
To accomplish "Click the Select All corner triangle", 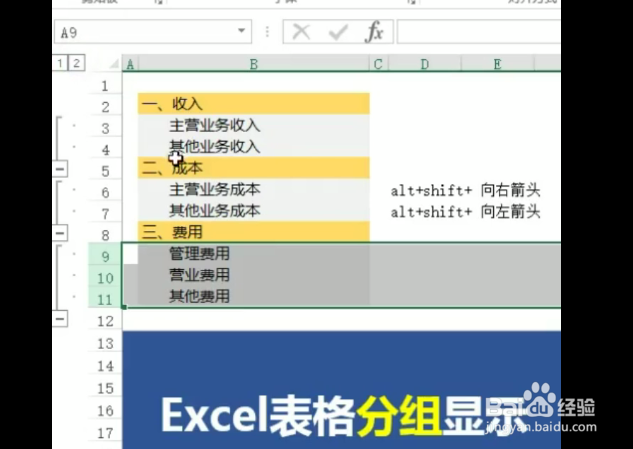I will 114,63.
